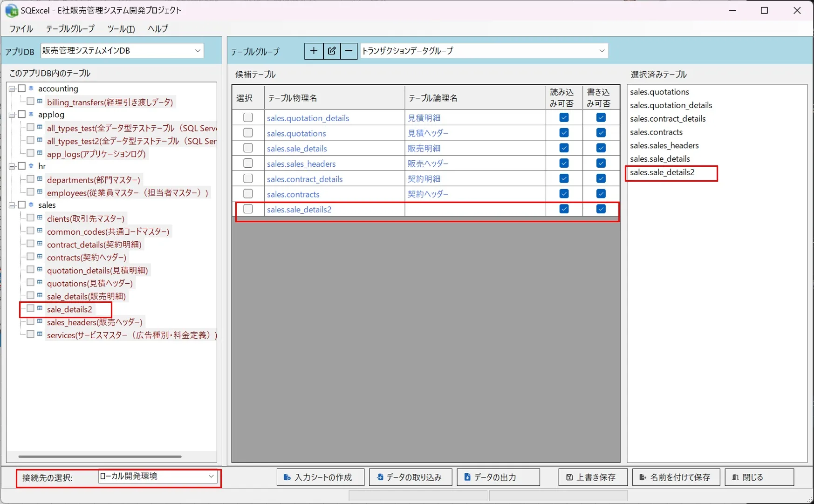Select sales.sale_details2 in selected tables list
Viewport: 814px width, 504px height.
[x=662, y=172]
